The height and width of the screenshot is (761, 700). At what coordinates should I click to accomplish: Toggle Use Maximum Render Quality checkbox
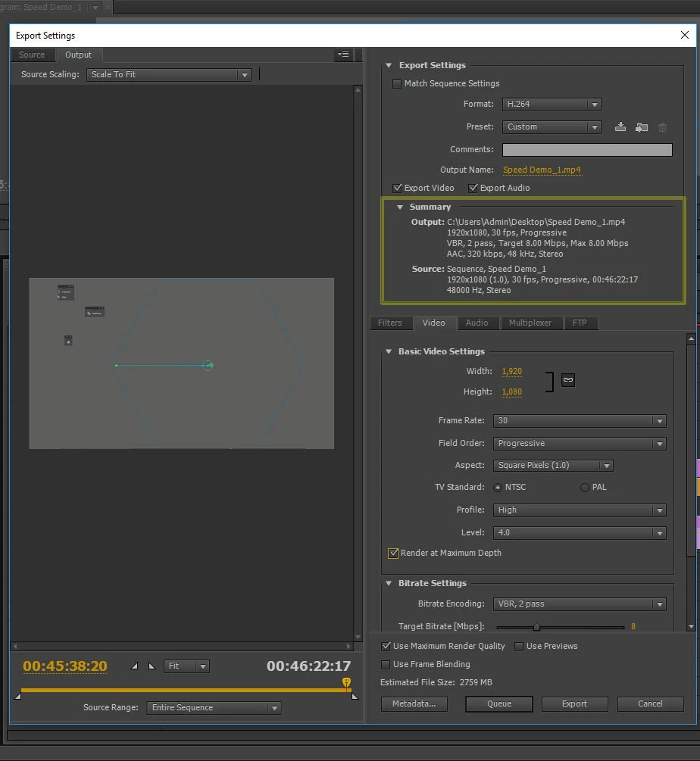coord(386,647)
